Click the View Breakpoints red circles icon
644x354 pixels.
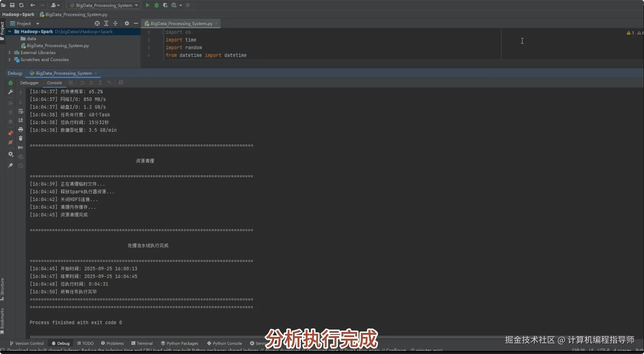(x=10, y=133)
